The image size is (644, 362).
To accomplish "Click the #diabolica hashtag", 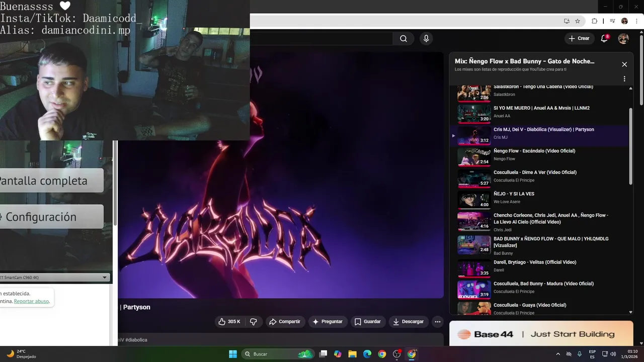I will pyautogui.click(x=136, y=340).
